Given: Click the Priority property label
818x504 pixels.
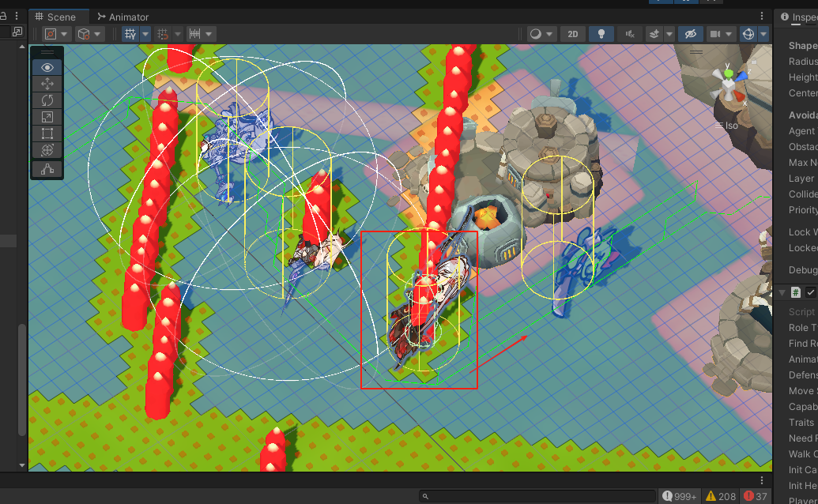Looking at the screenshot, I should click(803, 209).
